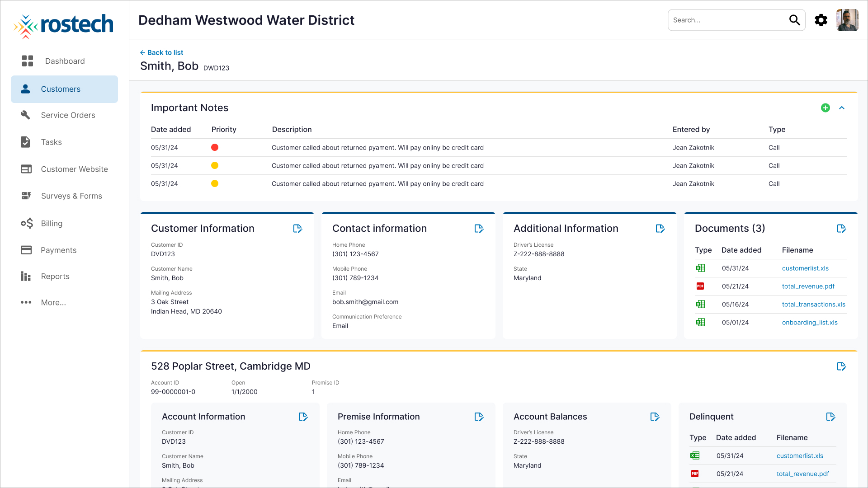Edit the Customer Information card
The width and height of the screenshot is (868, 488).
pos(297,229)
